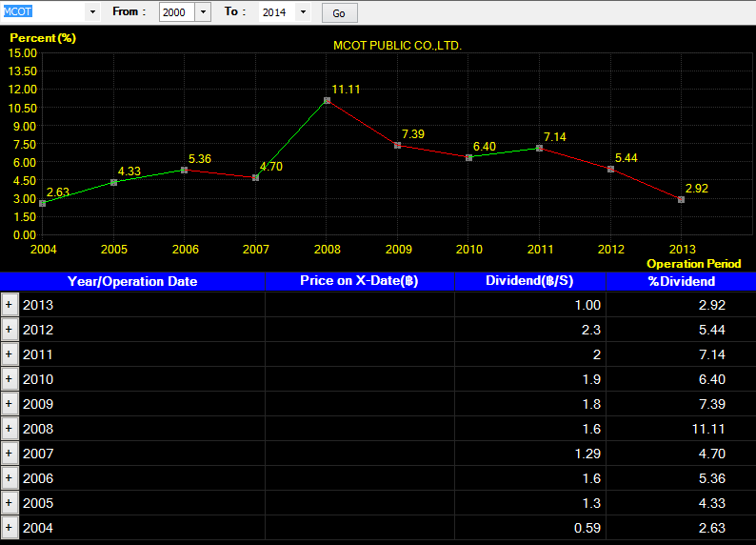The width and height of the screenshot is (756, 545).
Task: Select the 2009 chart point labeled 7.39
Action: tap(398, 145)
